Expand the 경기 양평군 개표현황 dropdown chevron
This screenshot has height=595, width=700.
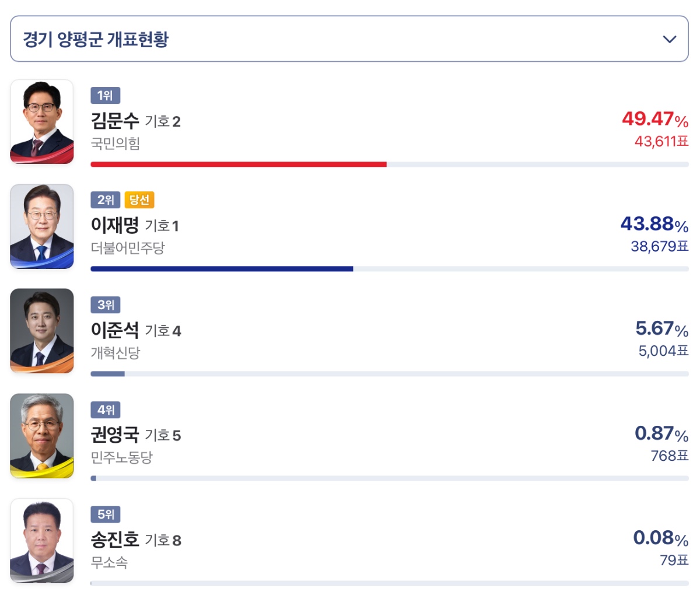click(670, 39)
